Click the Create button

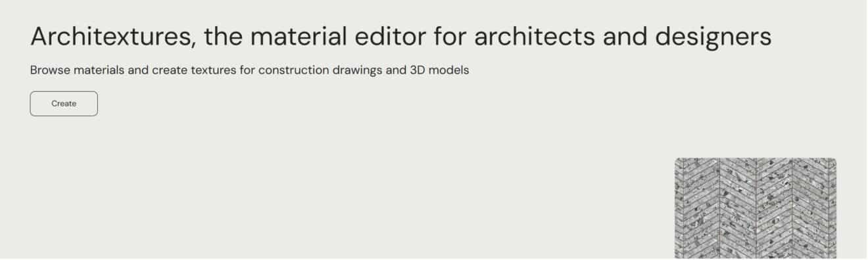pos(64,104)
